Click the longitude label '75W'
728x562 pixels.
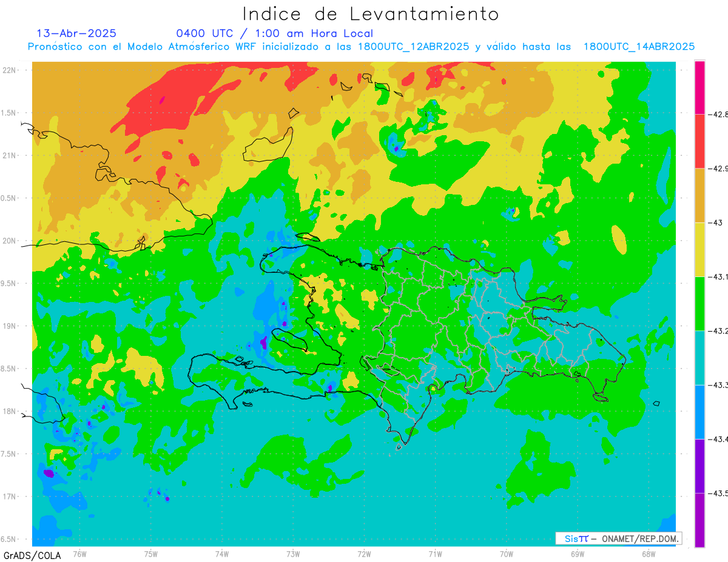click(151, 554)
